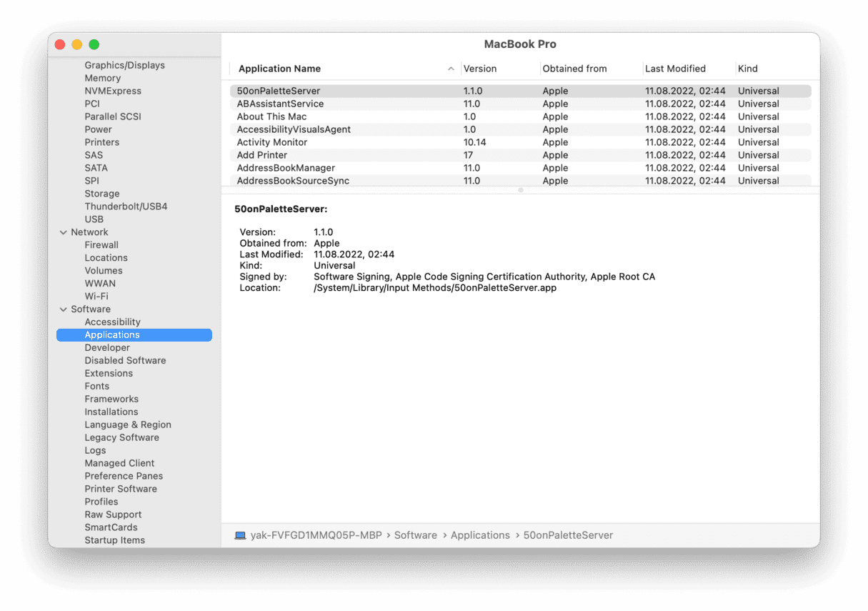Sort by the Kind column header
Image resolution: width=868 pixels, height=611 pixels.
748,69
